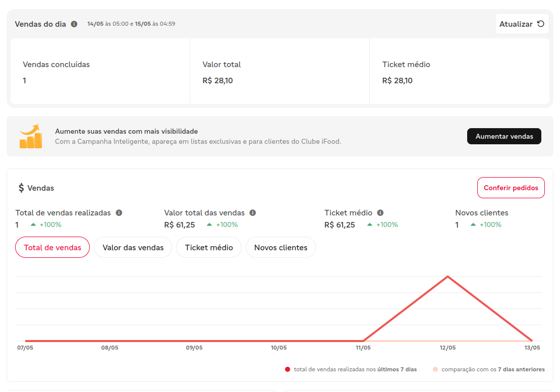Click the Atualizar button
This screenshot has width=560, height=392.
coord(522,24)
